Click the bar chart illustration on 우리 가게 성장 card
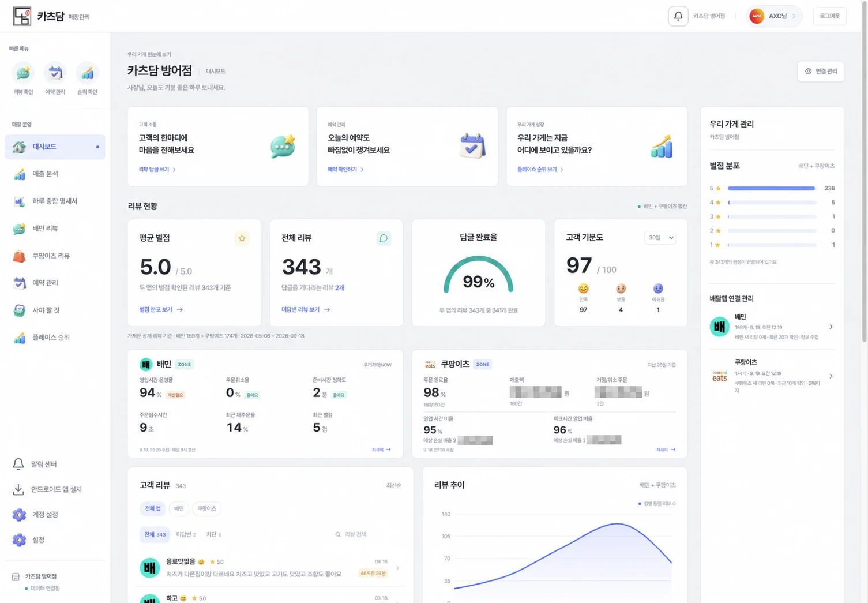 (x=662, y=146)
